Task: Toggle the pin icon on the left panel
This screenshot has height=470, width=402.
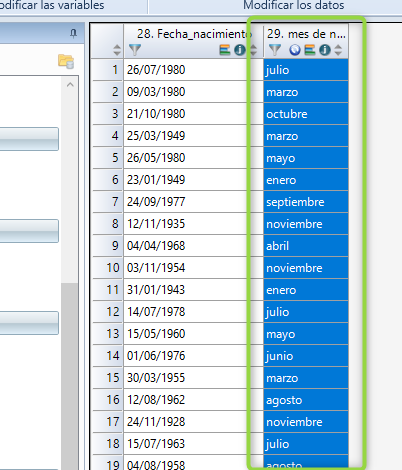Action: point(73,33)
